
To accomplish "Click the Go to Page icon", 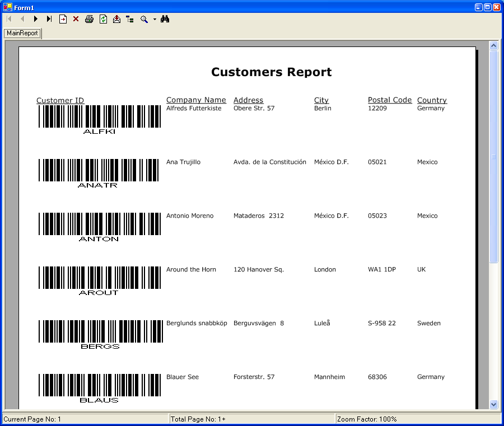I will click(x=63, y=19).
